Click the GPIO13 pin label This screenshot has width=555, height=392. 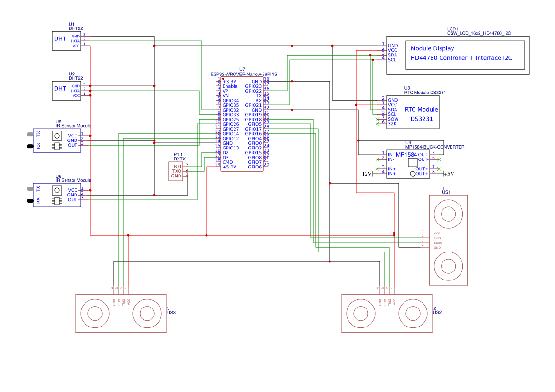tap(231, 148)
